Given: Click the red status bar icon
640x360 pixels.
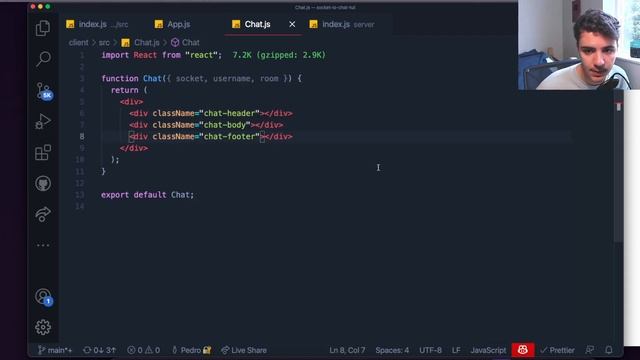Looking at the screenshot, I should coord(523,350).
